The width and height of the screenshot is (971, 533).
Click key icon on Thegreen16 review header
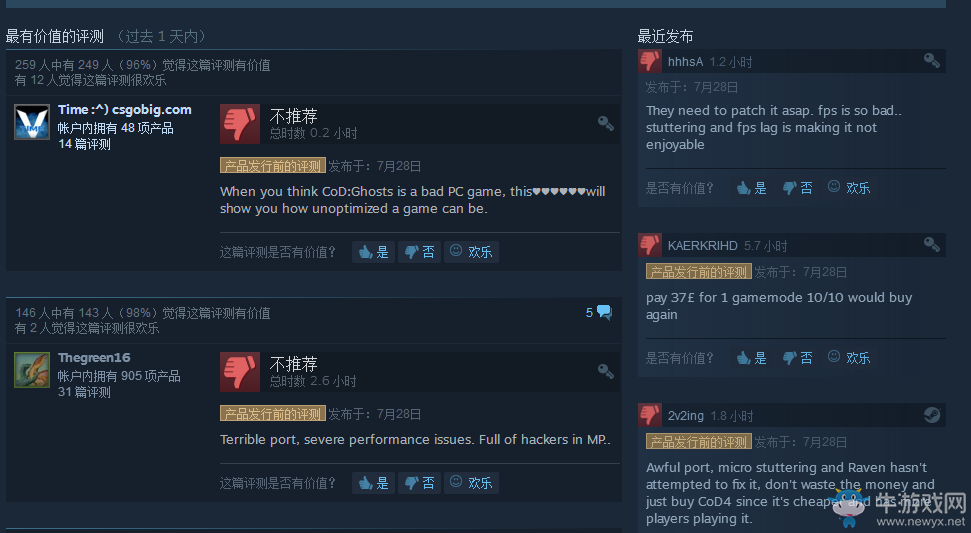tap(606, 371)
